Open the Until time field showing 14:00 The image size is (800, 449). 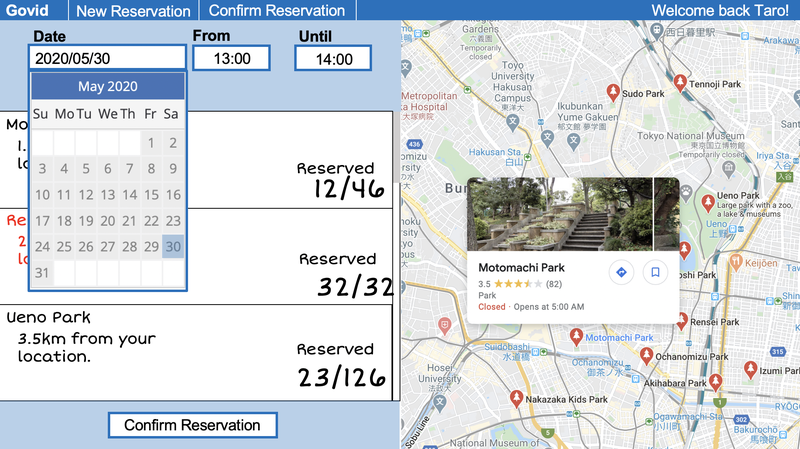pyautogui.click(x=333, y=59)
